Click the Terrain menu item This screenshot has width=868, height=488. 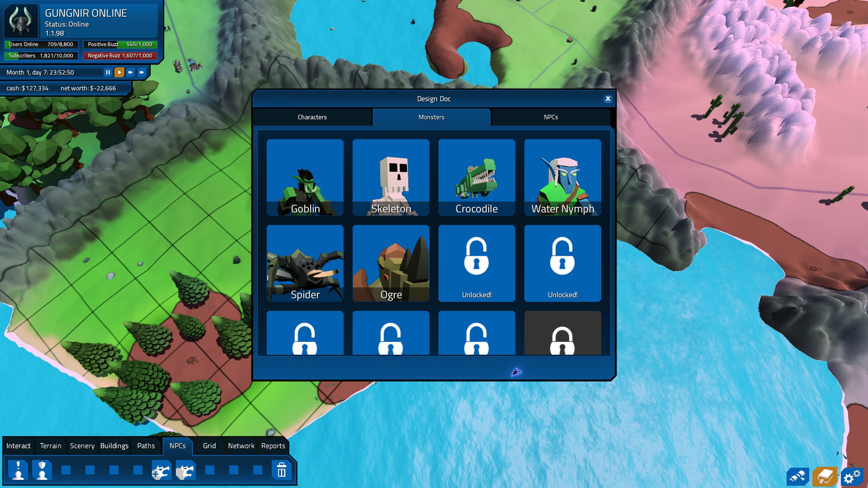[x=50, y=446]
